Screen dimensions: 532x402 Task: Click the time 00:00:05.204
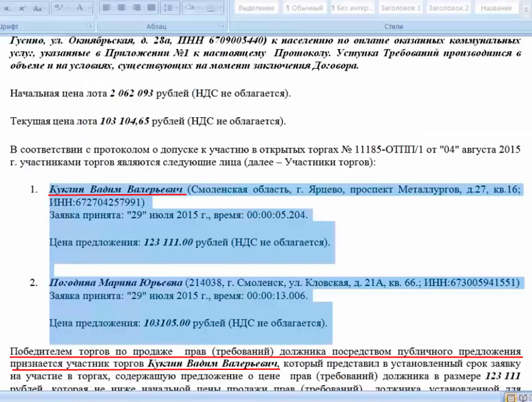277,215
